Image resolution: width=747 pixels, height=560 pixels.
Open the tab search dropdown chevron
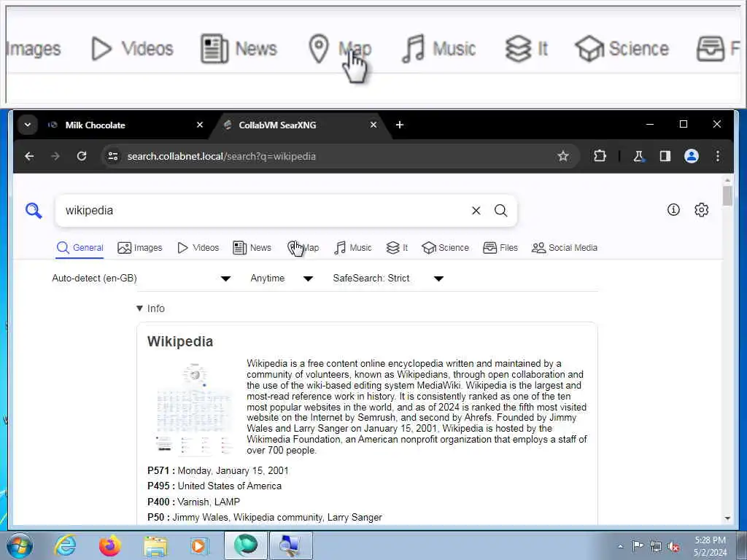tap(28, 125)
